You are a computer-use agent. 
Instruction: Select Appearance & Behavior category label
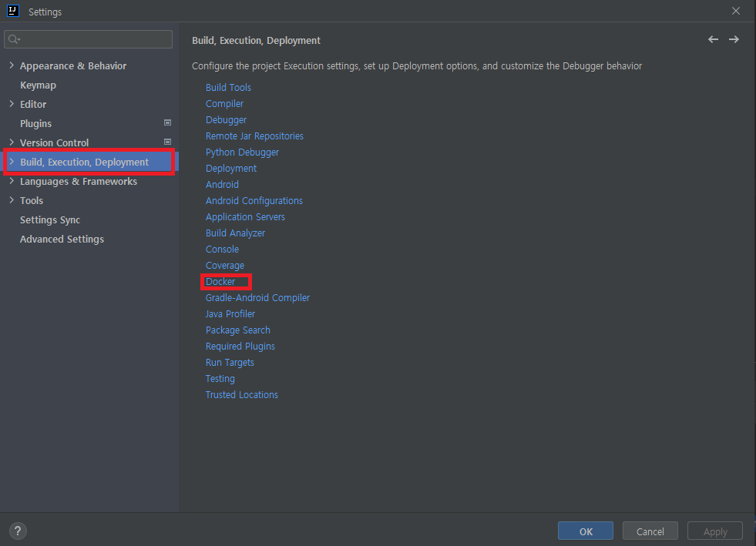pyautogui.click(x=73, y=66)
